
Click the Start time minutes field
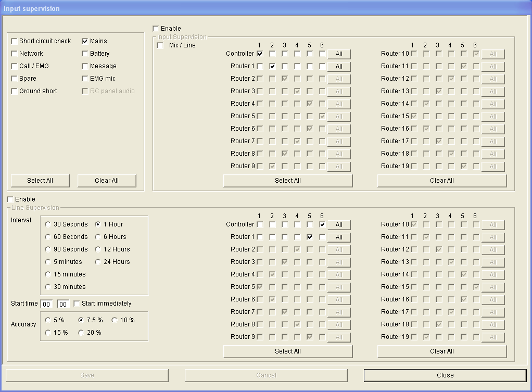click(x=63, y=304)
